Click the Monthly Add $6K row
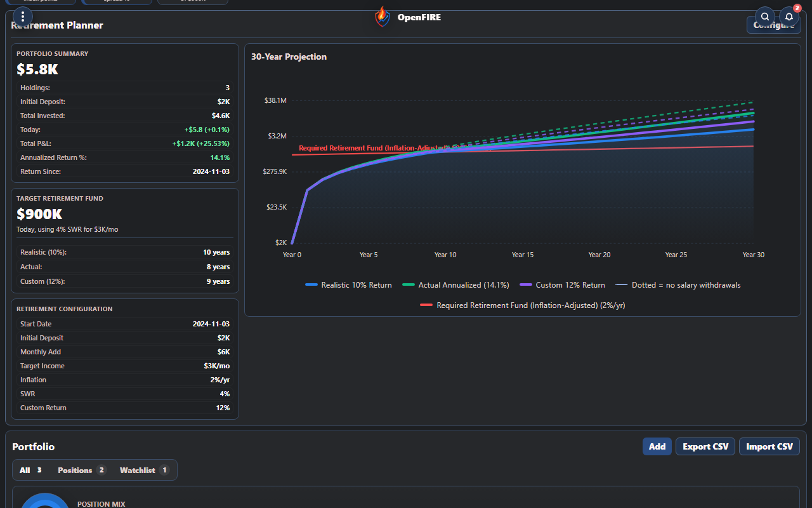Image resolution: width=812 pixels, height=508 pixels. [125, 352]
